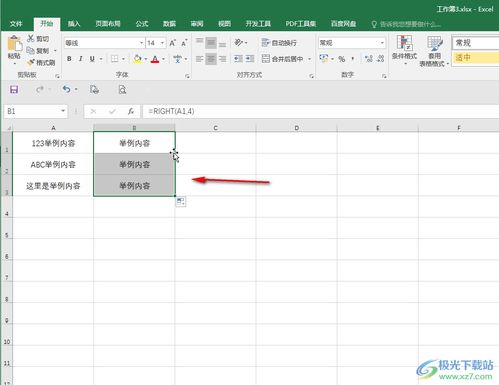Apply percent style format

tap(342, 59)
